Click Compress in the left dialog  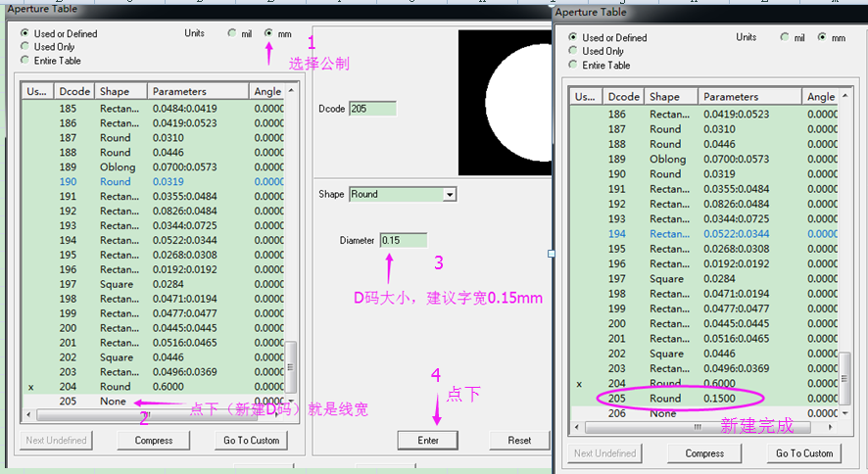click(x=153, y=441)
